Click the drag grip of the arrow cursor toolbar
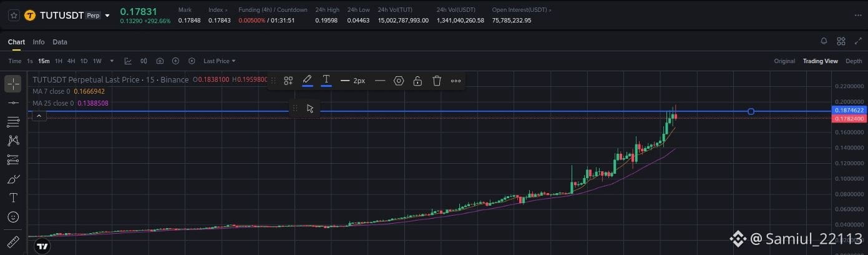The height and width of the screenshot is (255, 868). tap(295, 108)
